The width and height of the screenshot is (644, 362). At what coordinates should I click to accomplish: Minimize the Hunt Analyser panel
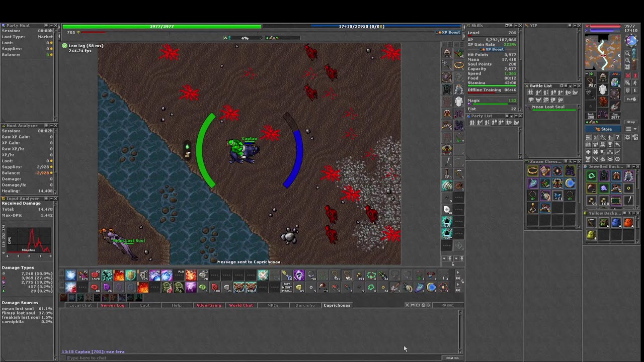(50, 126)
